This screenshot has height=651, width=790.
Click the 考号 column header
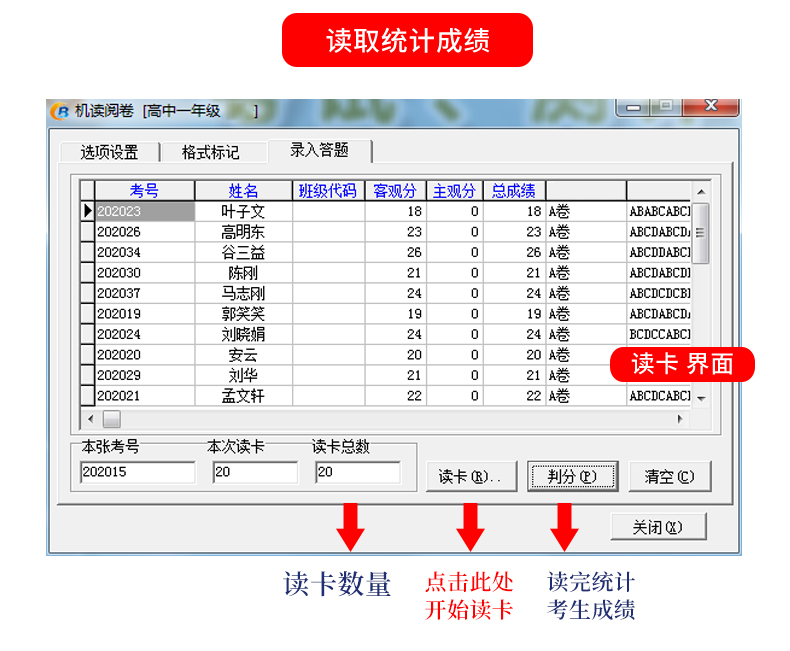[x=144, y=191]
